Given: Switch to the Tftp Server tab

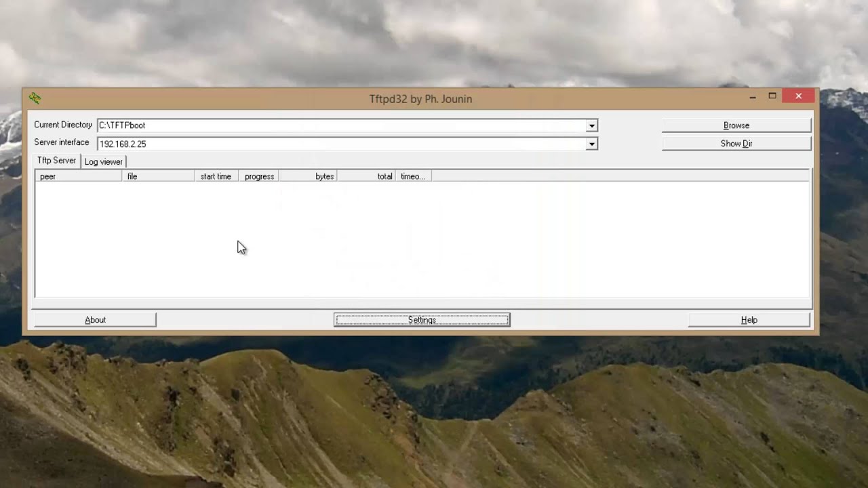Looking at the screenshot, I should [57, 161].
